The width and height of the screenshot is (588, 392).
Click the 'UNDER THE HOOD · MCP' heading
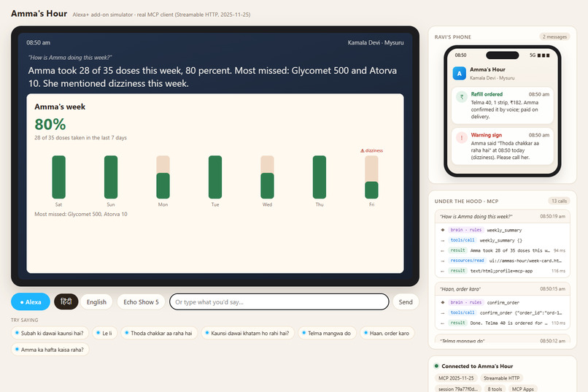pyautogui.click(x=466, y=201)
